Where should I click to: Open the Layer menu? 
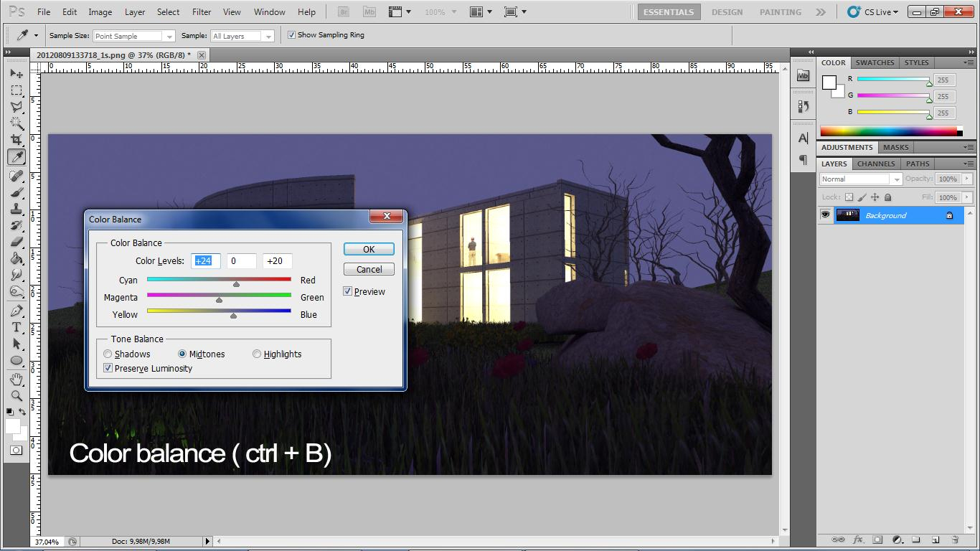(135, 12)
